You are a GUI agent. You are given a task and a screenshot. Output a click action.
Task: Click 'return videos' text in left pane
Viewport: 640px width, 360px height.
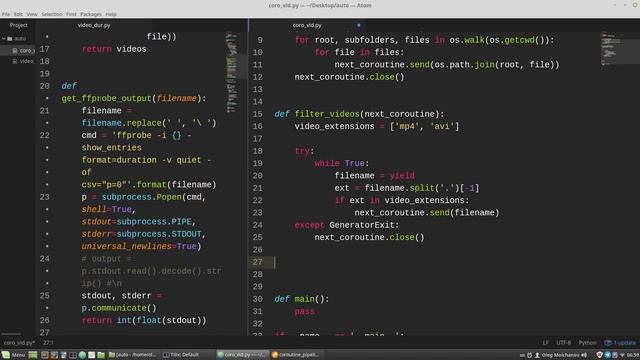114,49
